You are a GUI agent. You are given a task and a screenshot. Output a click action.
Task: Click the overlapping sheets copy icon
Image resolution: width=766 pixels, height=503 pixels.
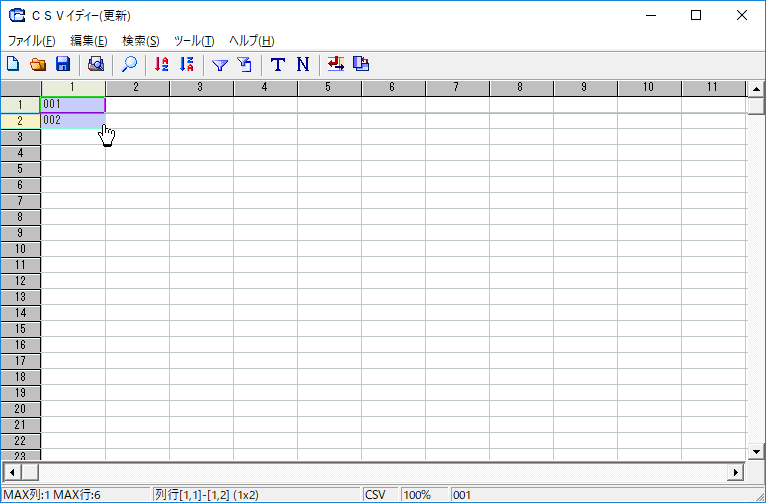click(x=361, y=64)
